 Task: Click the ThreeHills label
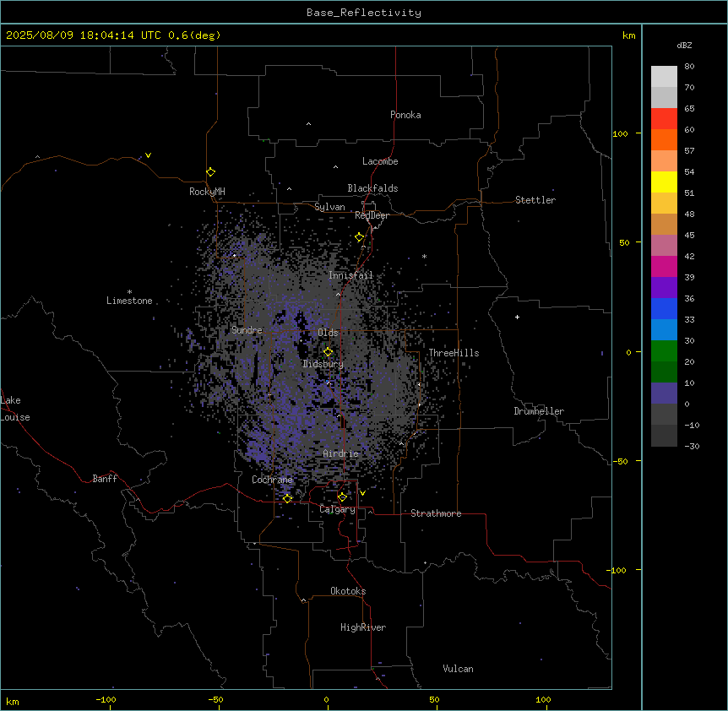pos(454,353)
